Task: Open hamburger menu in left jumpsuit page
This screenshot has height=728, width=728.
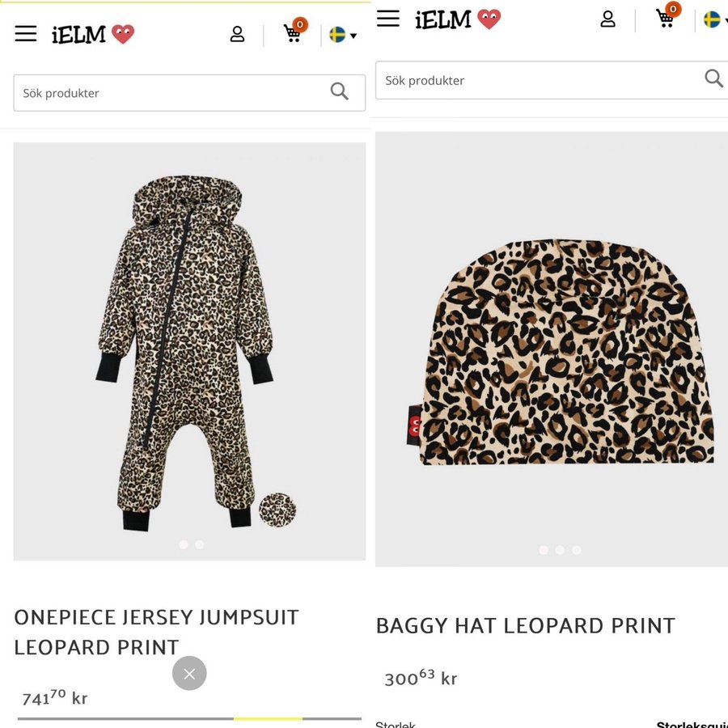Action: (26, 33)
